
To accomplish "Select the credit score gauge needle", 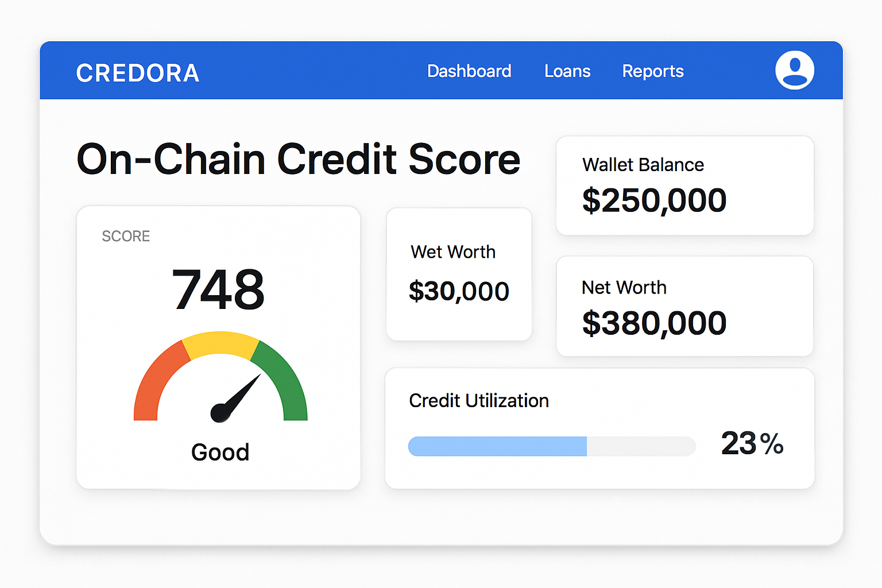I will click(x=238, y=396).
